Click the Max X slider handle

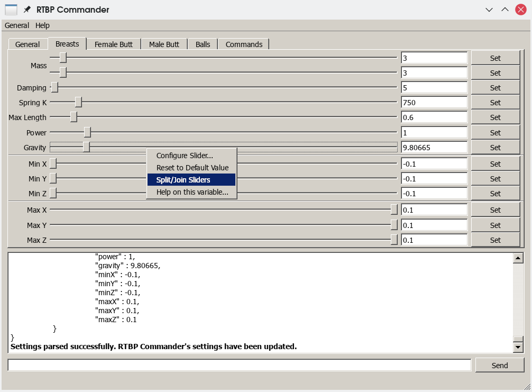(x=394, y=209)
